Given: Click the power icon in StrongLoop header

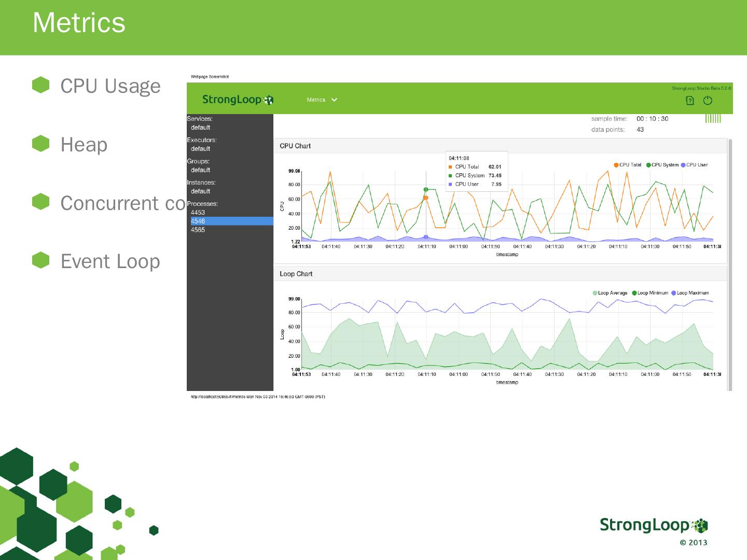Looking at the screenshot, I should pyautogui.click(x=708, y=101).
